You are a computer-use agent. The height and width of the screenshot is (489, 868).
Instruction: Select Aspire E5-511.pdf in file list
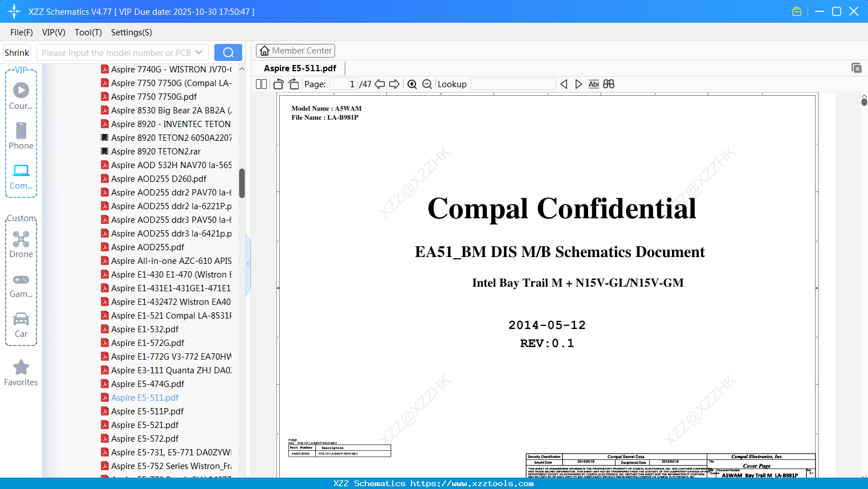pyautogui.click(x=140, y=397)
